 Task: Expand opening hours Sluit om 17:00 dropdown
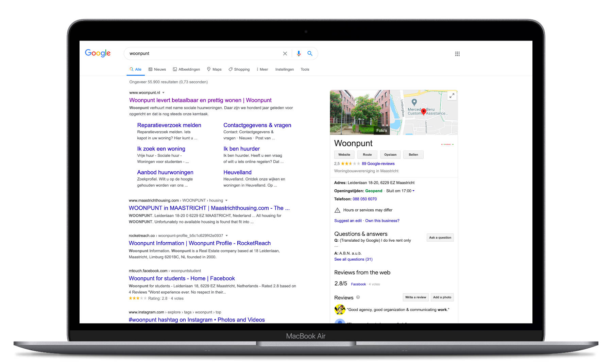pos(413,191)
